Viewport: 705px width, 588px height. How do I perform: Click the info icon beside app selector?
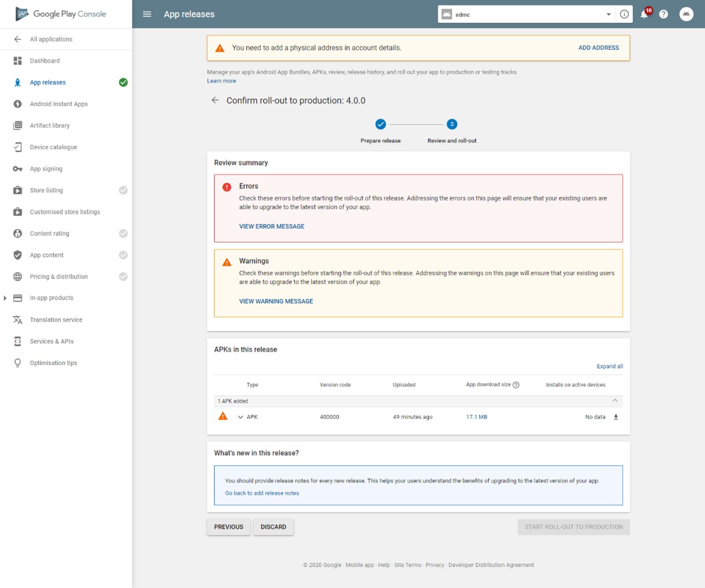(x=624, y=14)
